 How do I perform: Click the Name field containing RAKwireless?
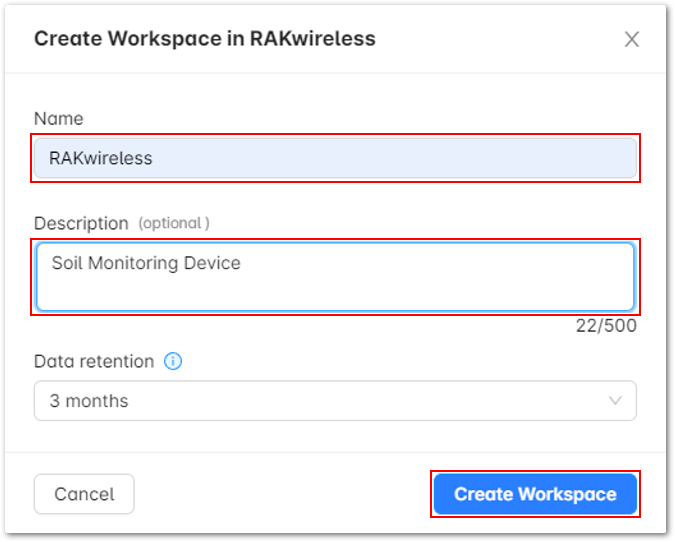point(335,158)
